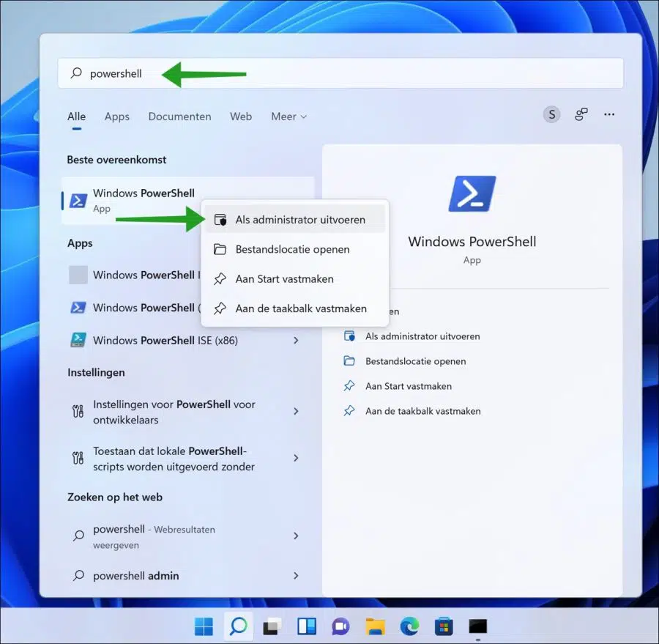This screenshot has width=659, height=644.
Task: Expand chevron for Toestaan dat lokale PowerShell-scripts
Action: 297,458
